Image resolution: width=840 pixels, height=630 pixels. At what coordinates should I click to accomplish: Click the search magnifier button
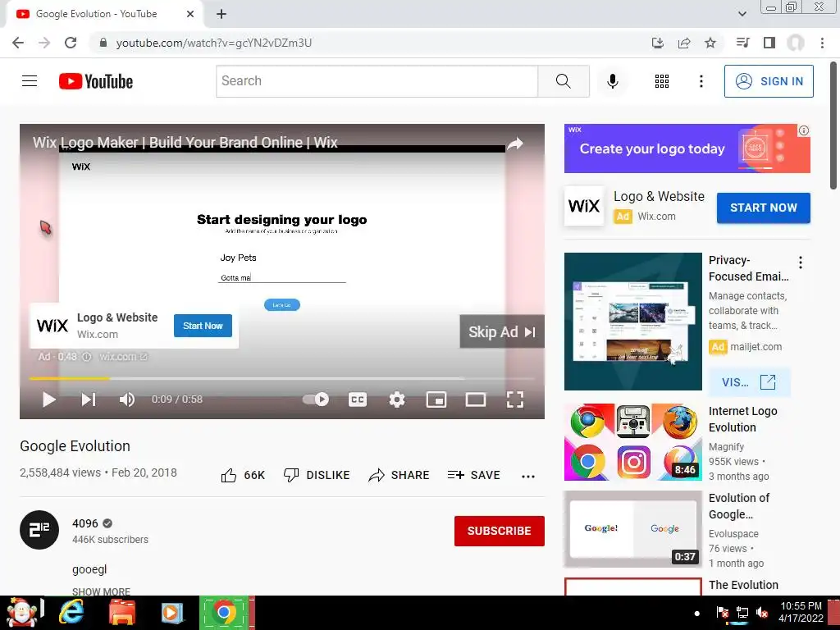pos(563,81)
